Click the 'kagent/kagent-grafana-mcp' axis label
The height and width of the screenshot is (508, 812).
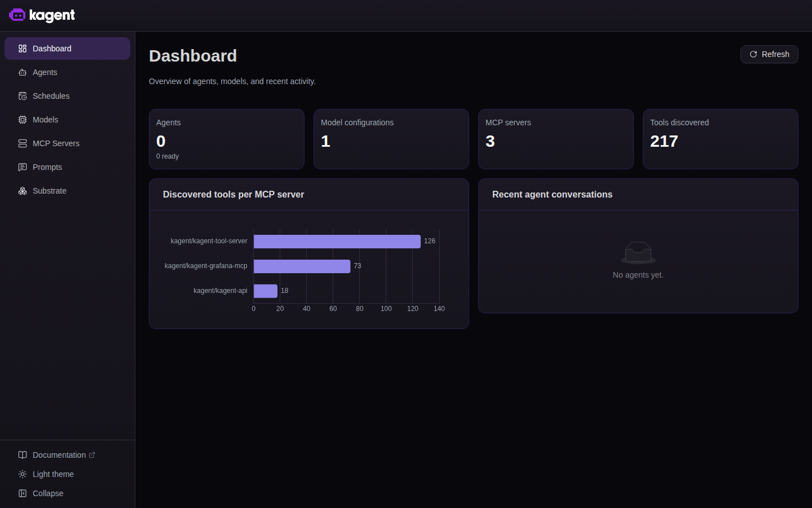click(206, 266)
